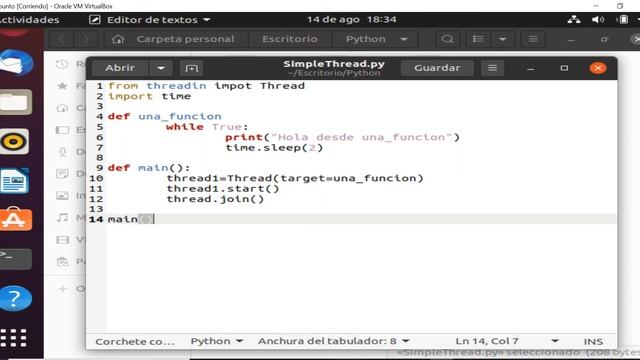Open the Python language selector in status bar
The width and height of the screenshot is (640, 360).
[217, 341]
